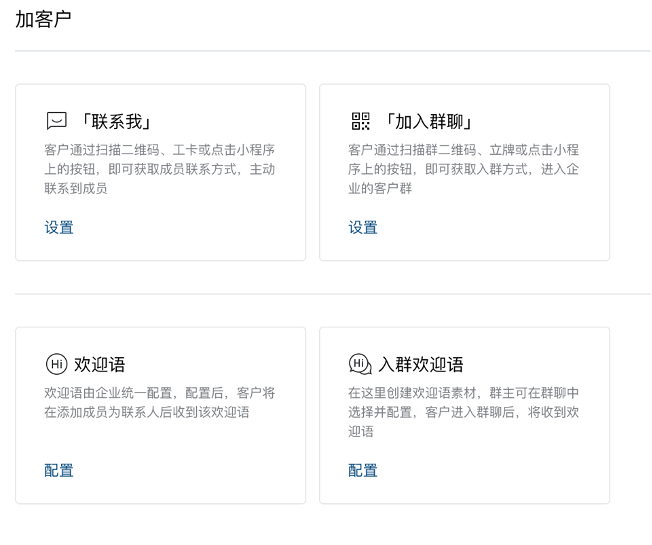Image resolution: width=652 pixels, height=545 pixels.
Task: Open 设置 link under 「加入群聊」
Action: pyautogui.click(x=363, y=227)
